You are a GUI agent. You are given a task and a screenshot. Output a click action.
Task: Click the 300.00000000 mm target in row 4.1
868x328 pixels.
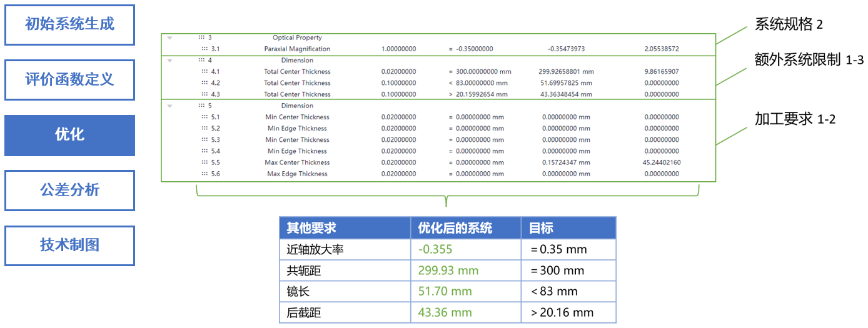[480, 72]
